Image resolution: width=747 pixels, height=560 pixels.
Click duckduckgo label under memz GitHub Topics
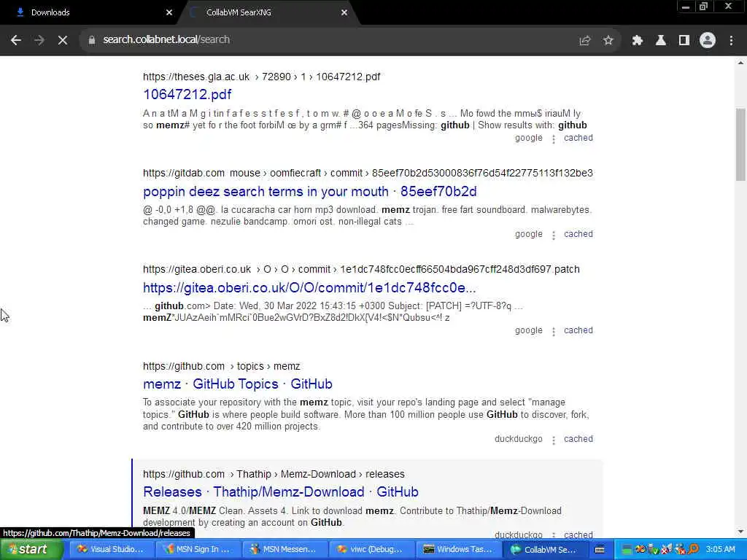(519, 439)
